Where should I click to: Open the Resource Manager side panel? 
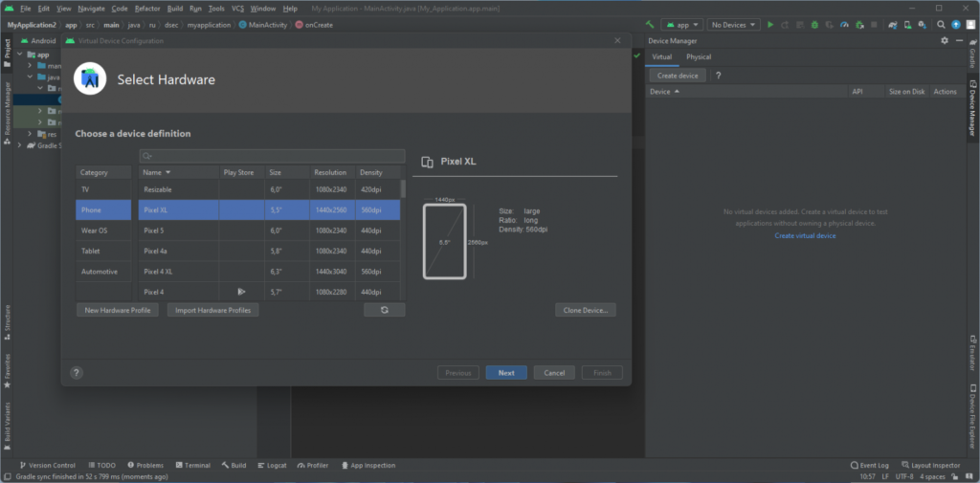tap(7, 113)
